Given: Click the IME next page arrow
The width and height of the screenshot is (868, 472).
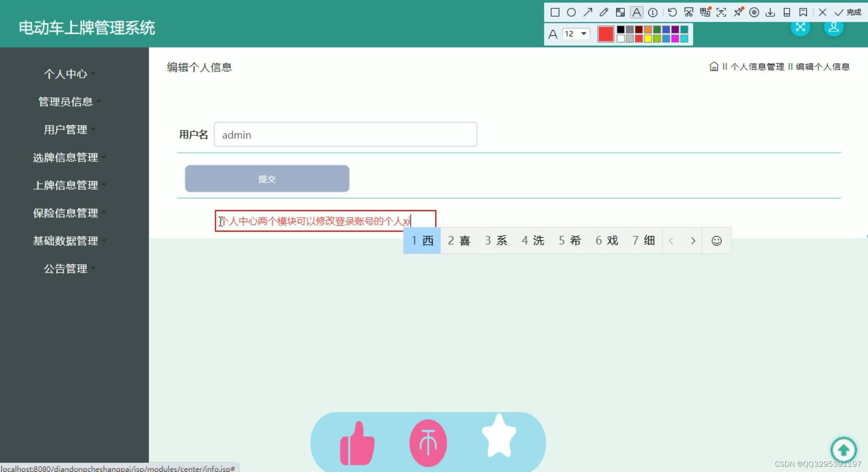Looking at the screenshot, I should tap(693, 241).
